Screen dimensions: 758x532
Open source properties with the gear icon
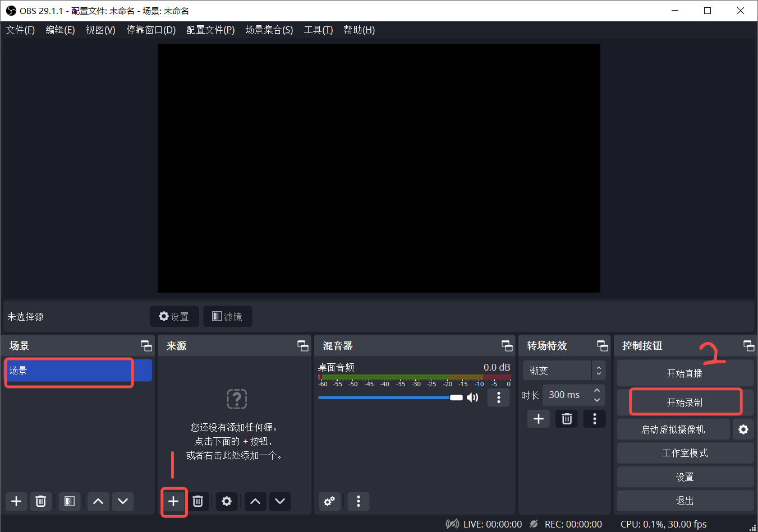click(227, 502)
